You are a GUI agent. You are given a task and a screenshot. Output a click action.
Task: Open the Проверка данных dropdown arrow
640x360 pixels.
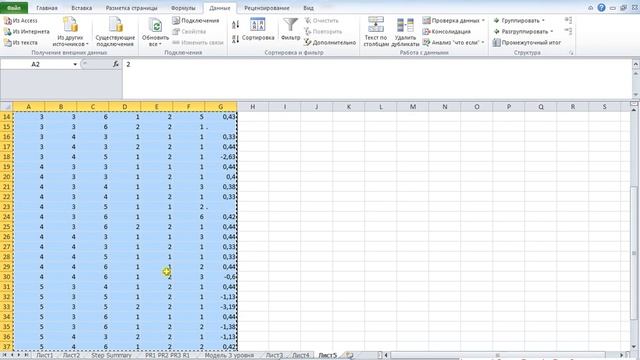(x=483, y=20)
